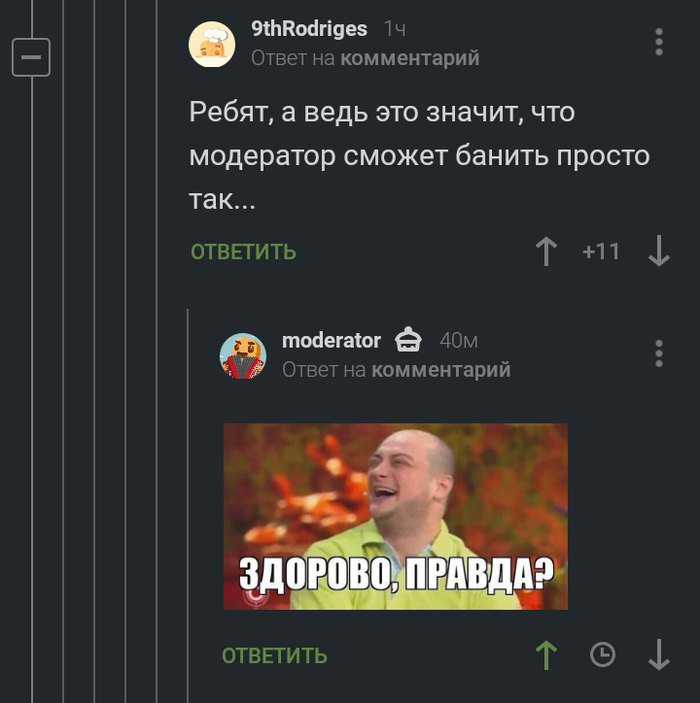
Task: Toggle green upvote on moderator comment
Action: [546, 655]
